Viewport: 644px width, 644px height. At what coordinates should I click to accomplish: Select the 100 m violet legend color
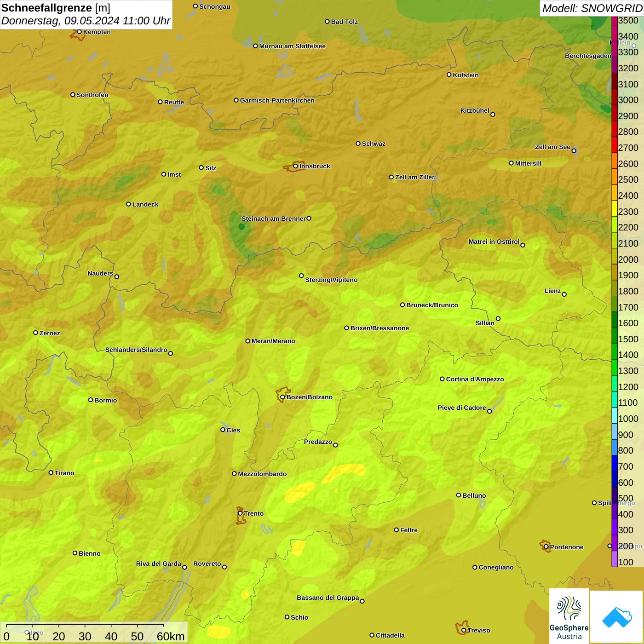615,558
